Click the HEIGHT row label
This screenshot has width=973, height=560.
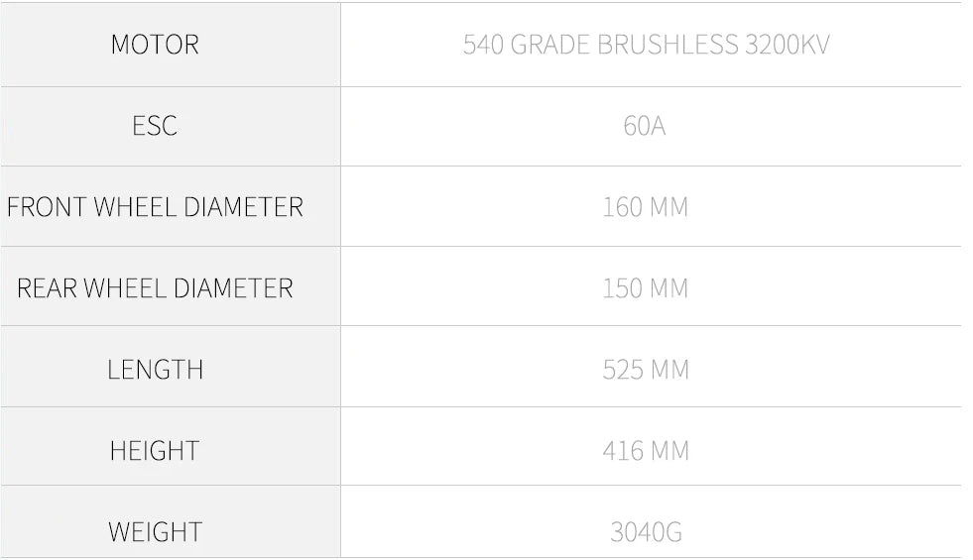[155, 451]
